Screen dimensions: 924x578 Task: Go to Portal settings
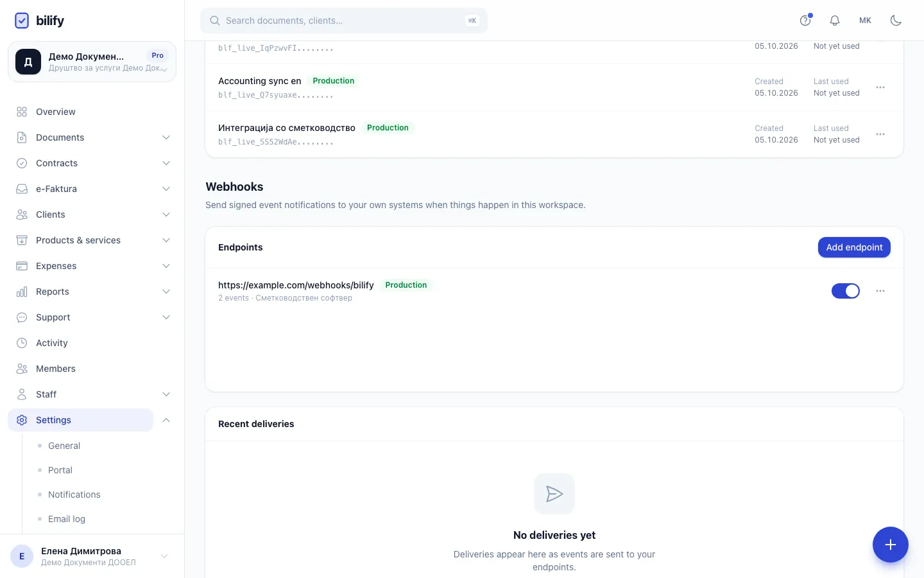(x=60, y=470)
